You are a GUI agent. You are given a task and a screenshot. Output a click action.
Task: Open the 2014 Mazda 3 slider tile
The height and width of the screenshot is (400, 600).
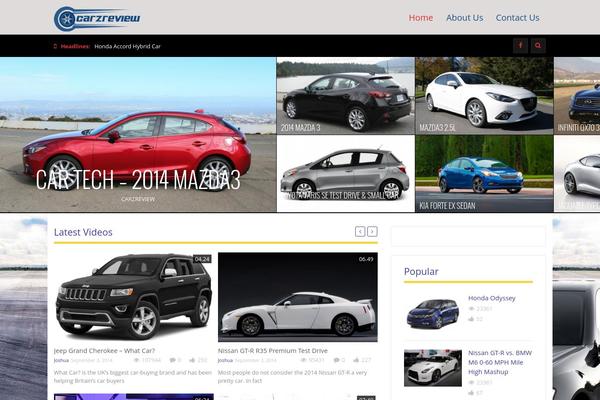point(346,96)
